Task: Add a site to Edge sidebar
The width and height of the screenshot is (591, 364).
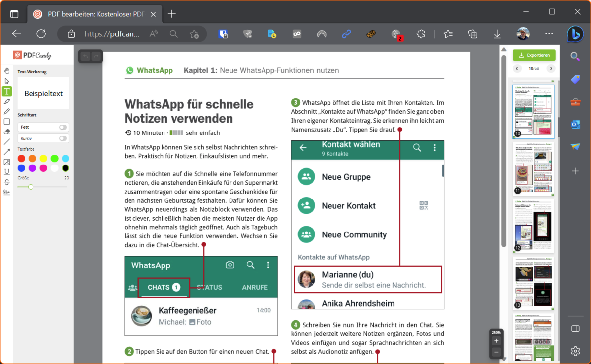Action: click(x=575, y=171)
